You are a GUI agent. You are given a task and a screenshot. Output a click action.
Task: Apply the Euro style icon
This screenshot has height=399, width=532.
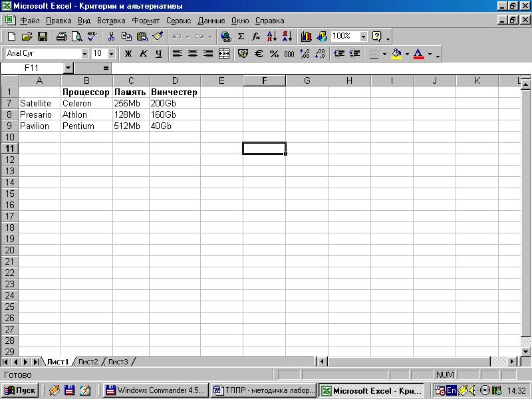(259, 54)
